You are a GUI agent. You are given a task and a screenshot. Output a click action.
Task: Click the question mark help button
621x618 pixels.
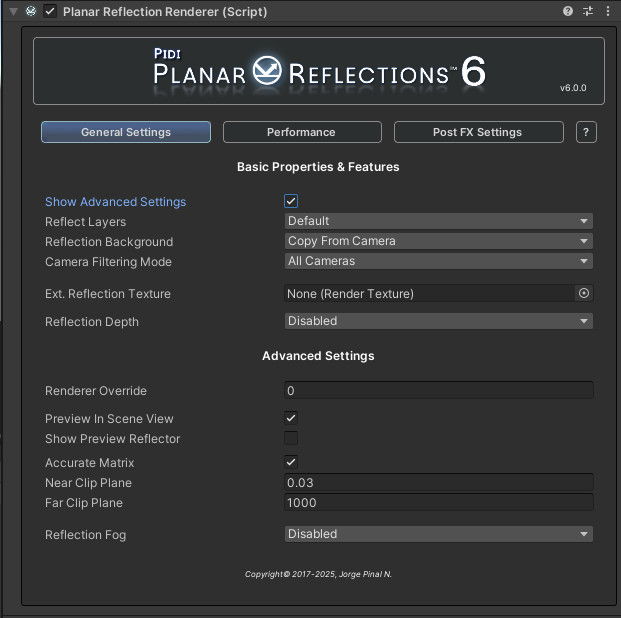(586, 132)
